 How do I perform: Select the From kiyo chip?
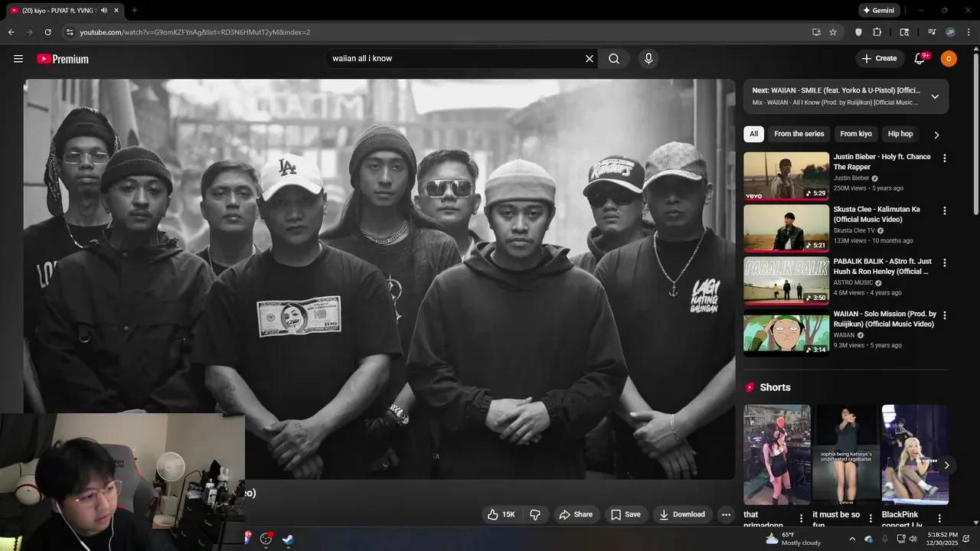tap(856, 134)
